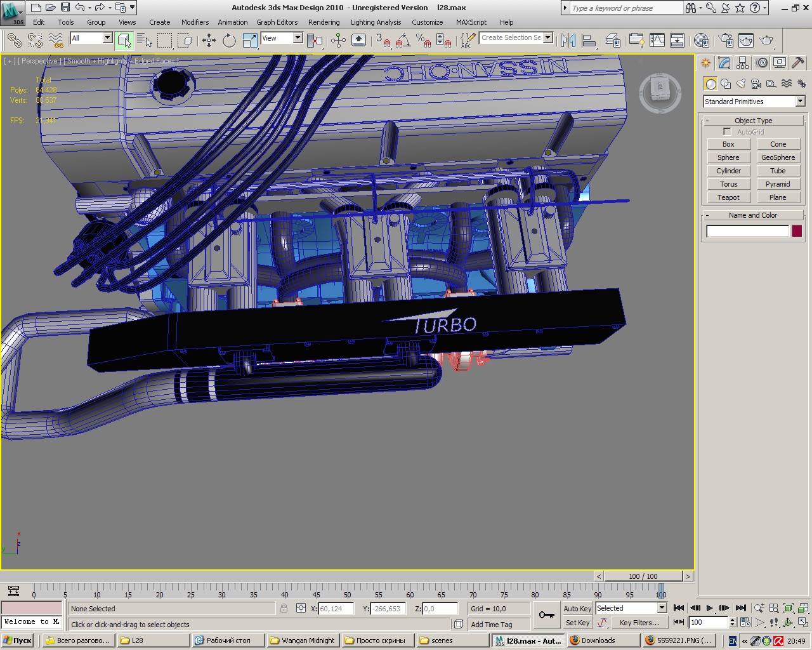812x650 pixels.
Task: Select the Select and Rotate tool
Action: [x=229, y=41]
